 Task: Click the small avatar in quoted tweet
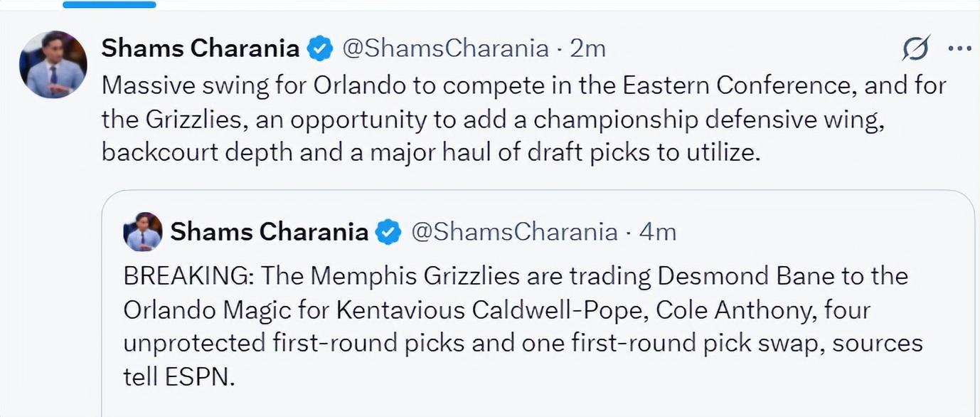click(x=144, y=232)
